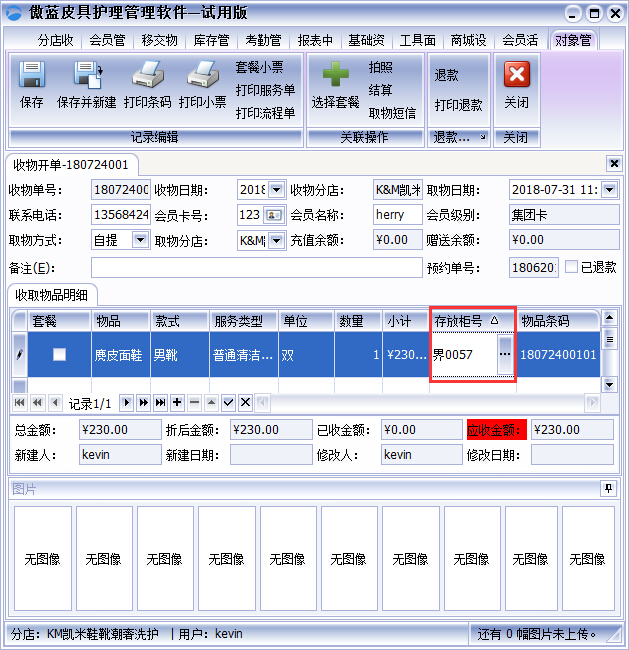Image resolution: width=629 pixels, height=650 pixels.
Task: Open the 库存管 ribbon tab
Action: pyautogui.click(x=211, y=40)
